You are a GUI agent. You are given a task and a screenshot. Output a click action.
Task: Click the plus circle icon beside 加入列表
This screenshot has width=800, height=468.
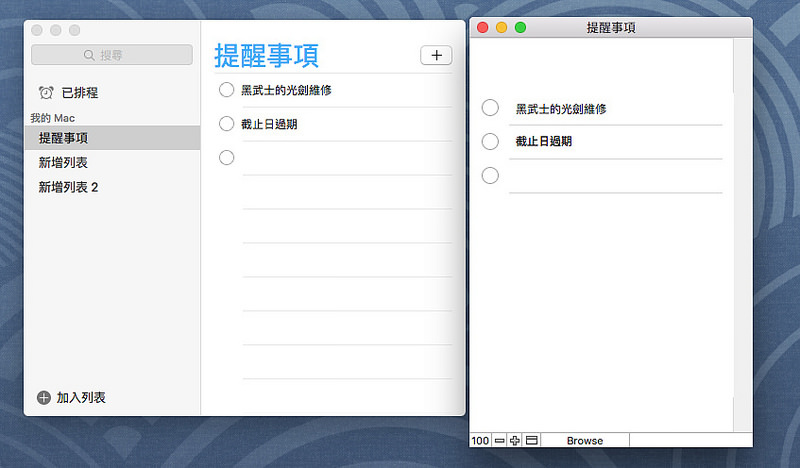click(44, 398)
